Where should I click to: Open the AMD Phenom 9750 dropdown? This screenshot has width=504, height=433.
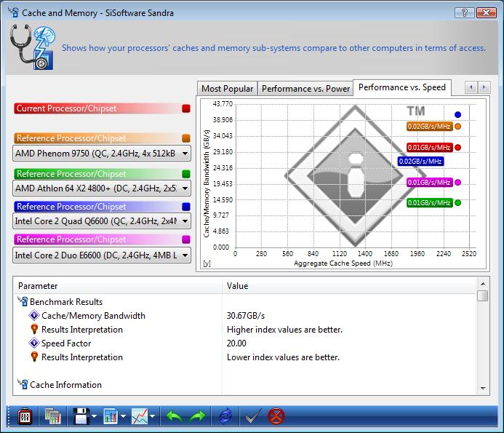[102, 154]
